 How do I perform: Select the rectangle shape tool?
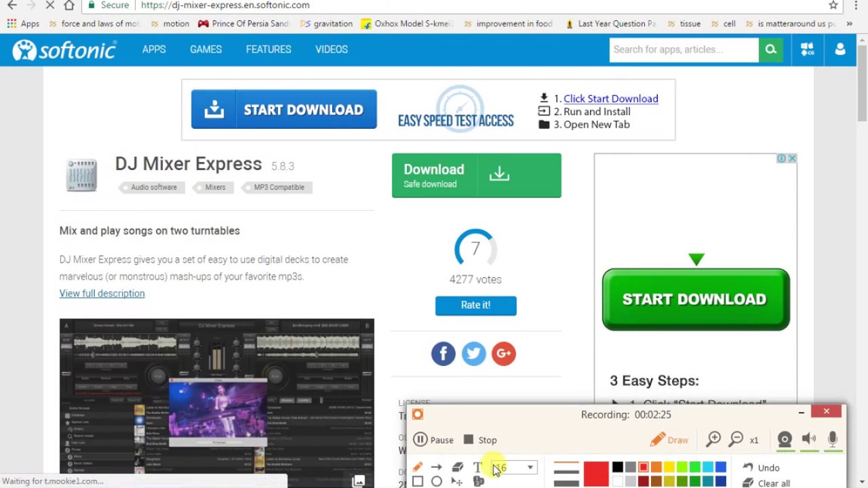point(418,481)
